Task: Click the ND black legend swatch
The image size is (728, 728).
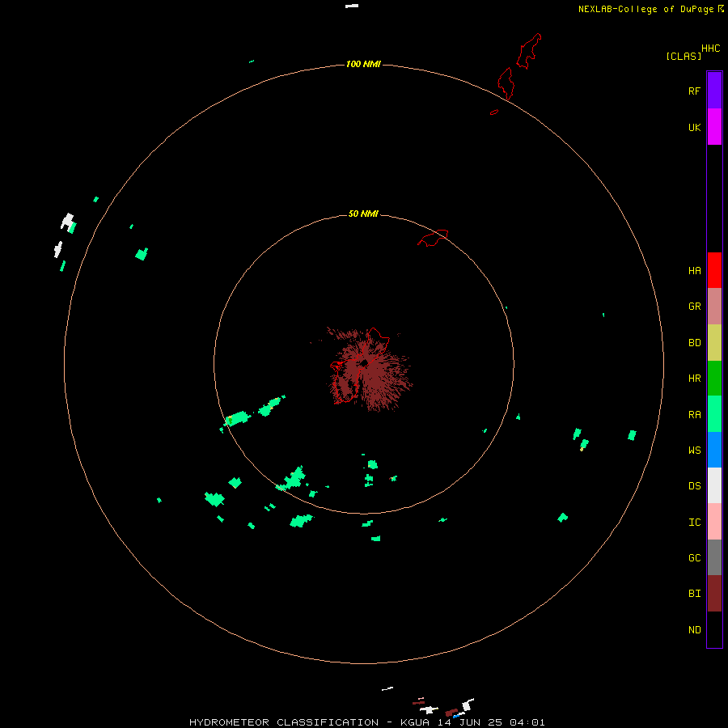Action: (x=714, y=629)
